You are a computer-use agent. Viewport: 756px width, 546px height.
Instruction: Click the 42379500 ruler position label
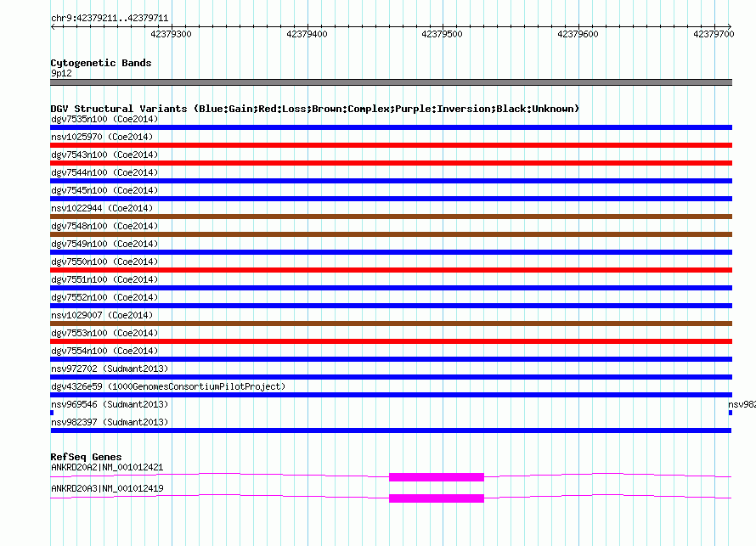click(442, 34)
